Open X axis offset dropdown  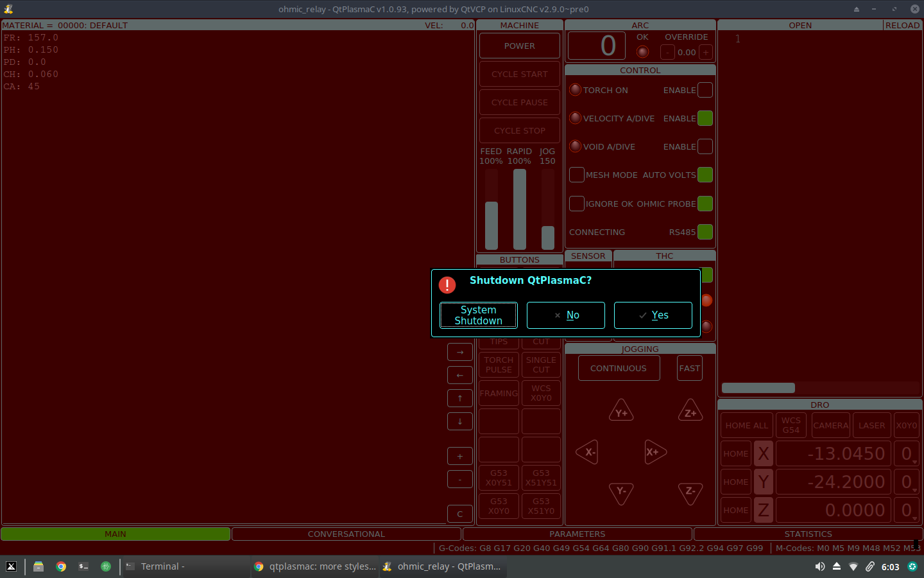907,453
